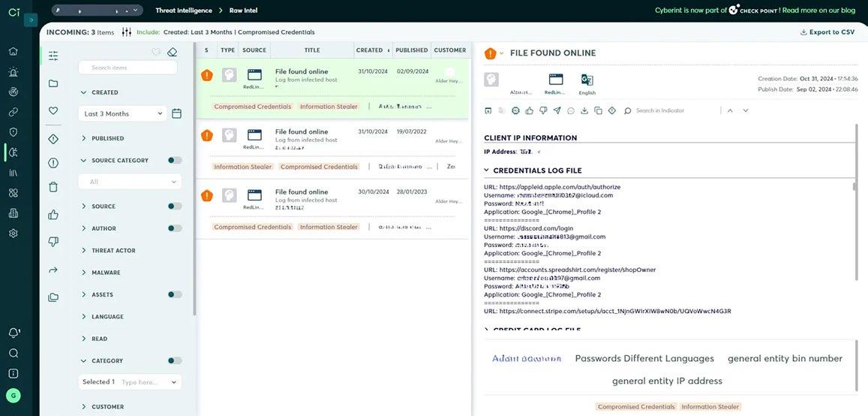
Task: Click the download icon in detail toolbar
Action: [x=584, y=111]
